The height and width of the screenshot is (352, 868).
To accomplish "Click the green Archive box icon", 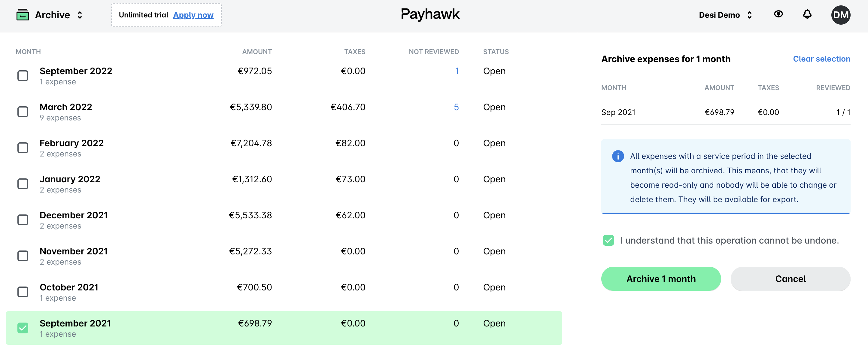I will point(23,15).
